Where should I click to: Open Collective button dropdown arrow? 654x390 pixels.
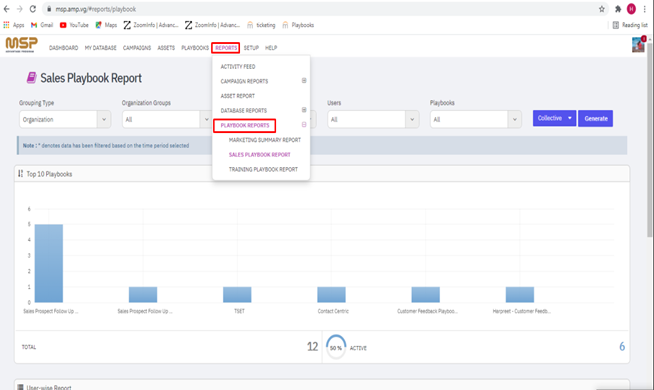click(570, 118)
